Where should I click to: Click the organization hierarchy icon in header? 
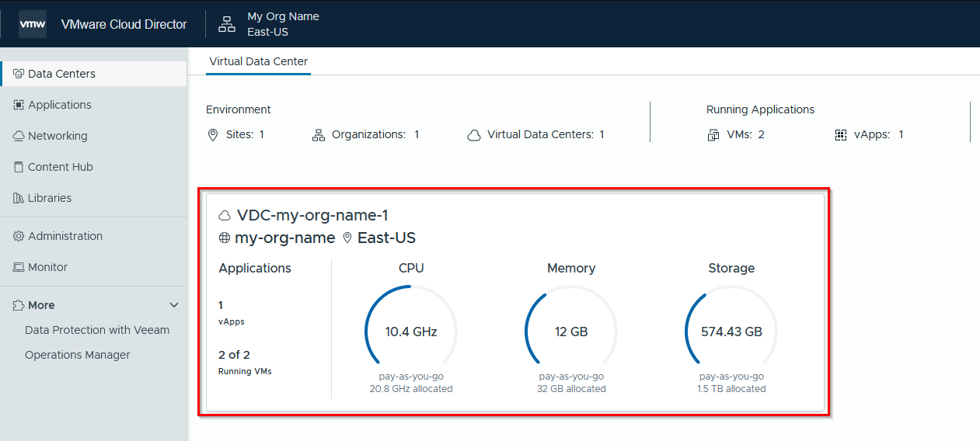tap(227, 24)
